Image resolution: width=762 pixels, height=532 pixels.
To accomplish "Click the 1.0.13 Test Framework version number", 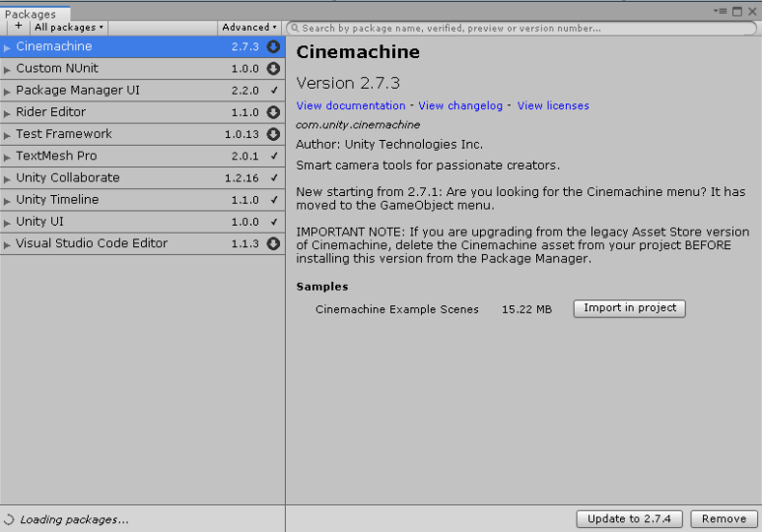I will [242, 135].
